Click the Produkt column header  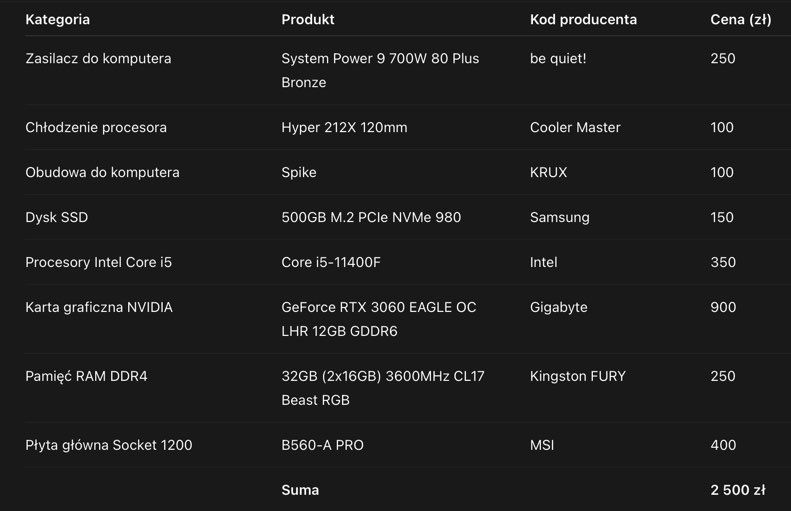tap(308, 20)
